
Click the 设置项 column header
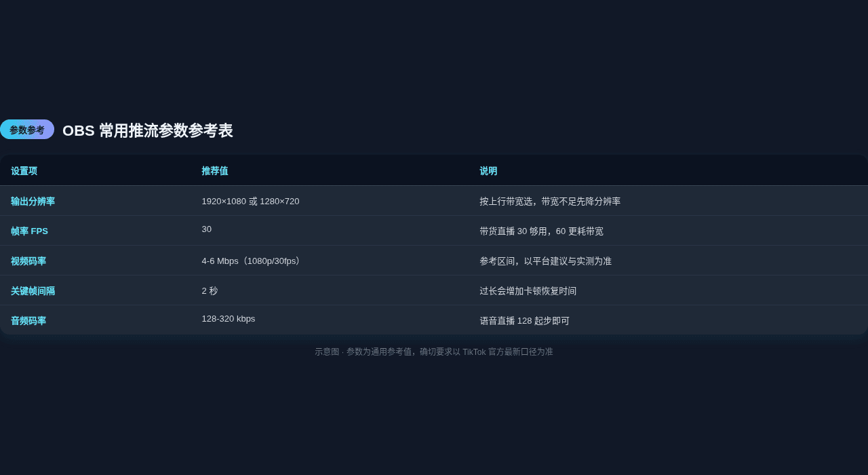tap(24, 171)
